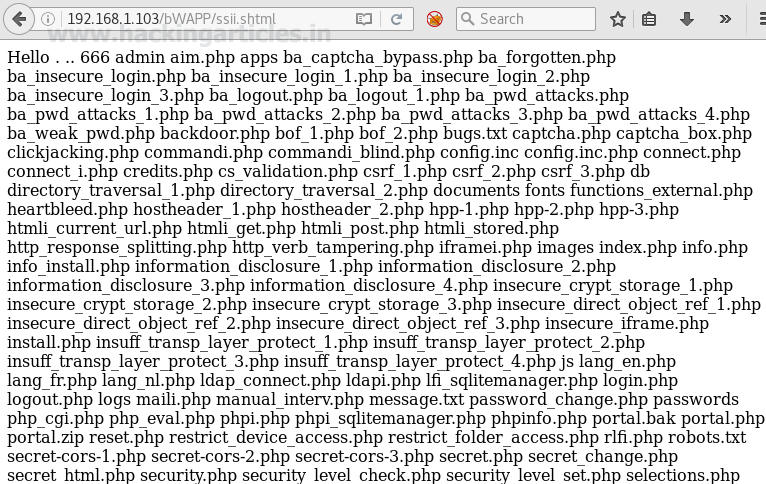Show bookmarks list icon
This screenshot has width=766, height=484.
(649, 19)
